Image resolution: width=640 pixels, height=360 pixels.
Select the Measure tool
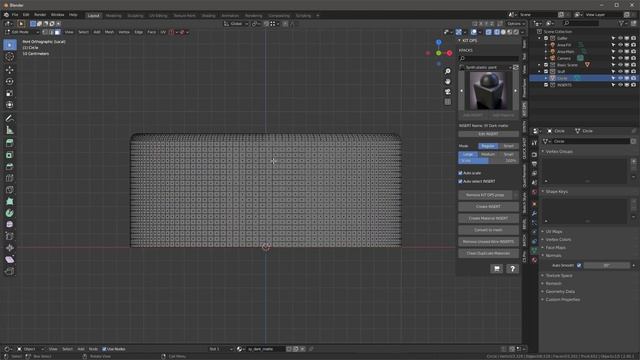9,130
